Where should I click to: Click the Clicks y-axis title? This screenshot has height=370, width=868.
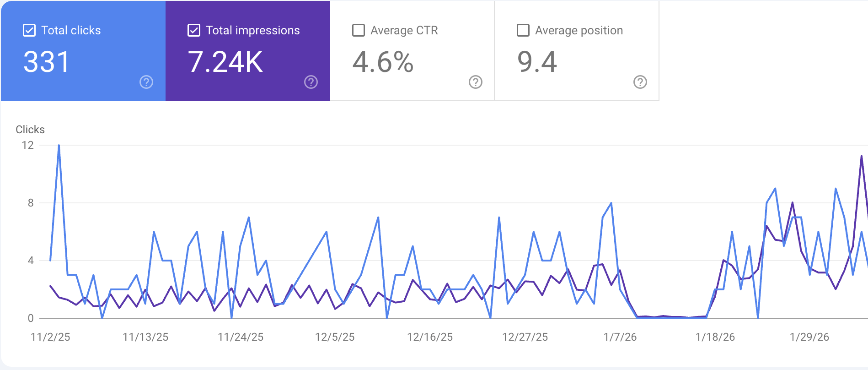30,130
